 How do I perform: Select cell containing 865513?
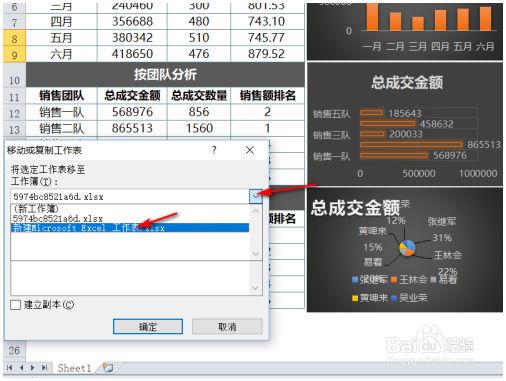point(132,128)
